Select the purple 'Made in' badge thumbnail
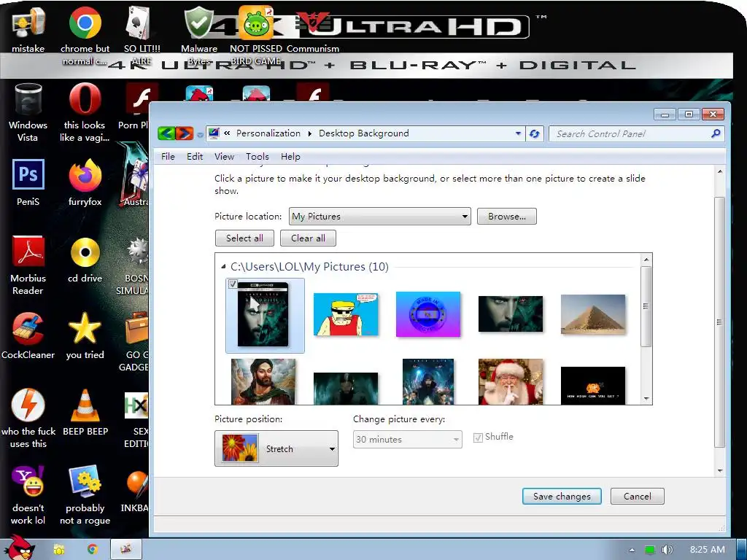This screenshot has width=747, height=560. tap(427, 314)
